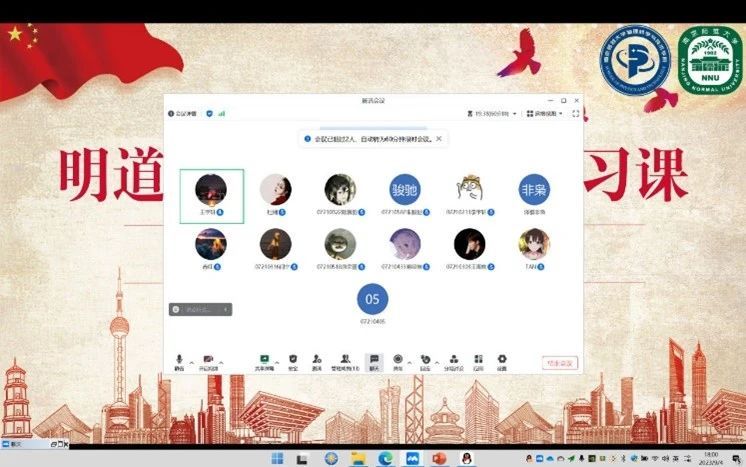Open the grid view layout dropdown
This screenshot has width=746, height=467.
(545, 114)
